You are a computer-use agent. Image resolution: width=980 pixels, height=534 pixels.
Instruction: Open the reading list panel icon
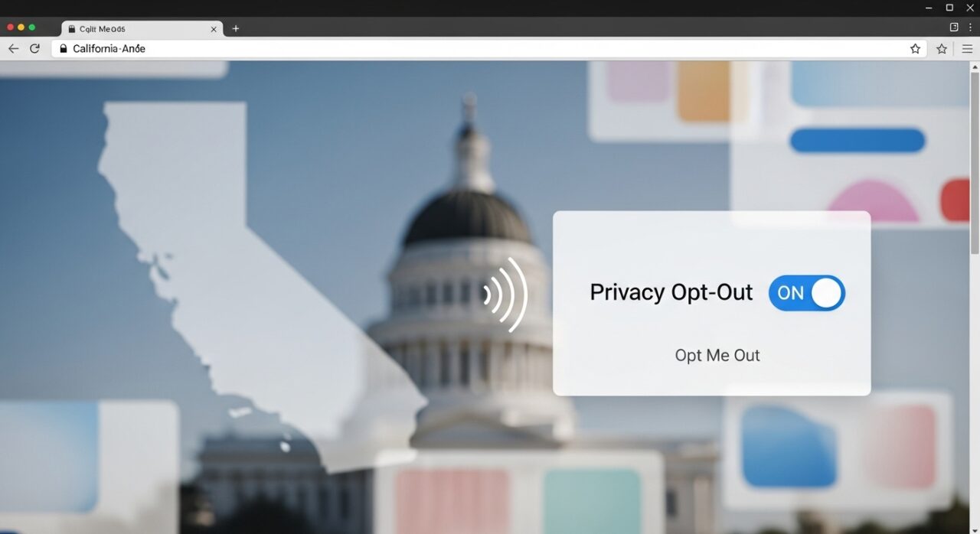click(x=954, y=28)
